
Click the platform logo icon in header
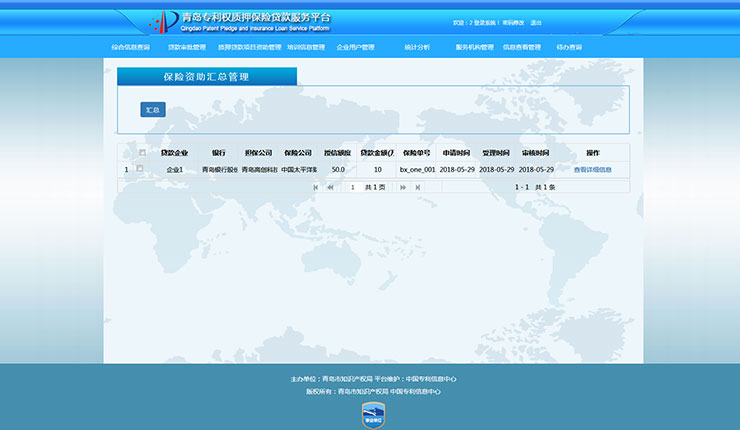tap(163, 20)
